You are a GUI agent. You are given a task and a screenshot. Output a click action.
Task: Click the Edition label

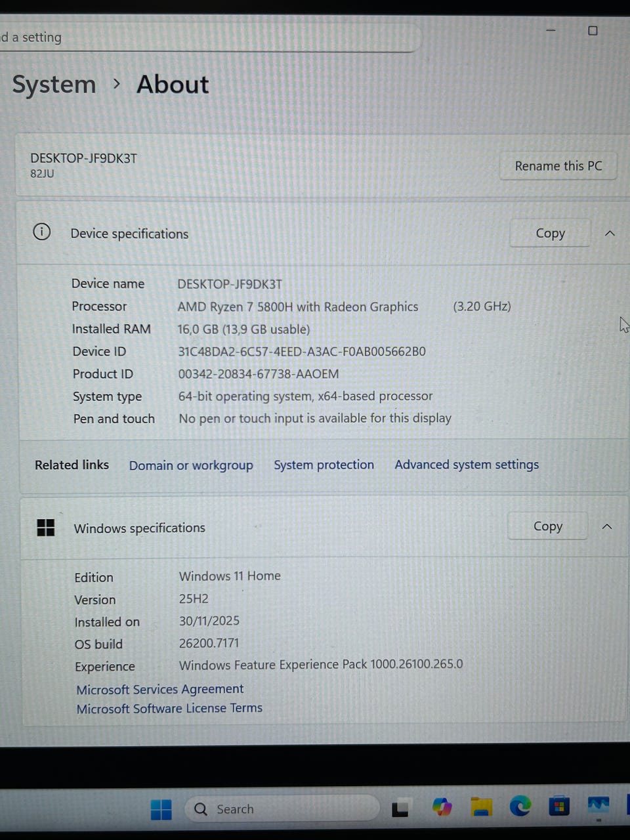click(x=93, y=577)
